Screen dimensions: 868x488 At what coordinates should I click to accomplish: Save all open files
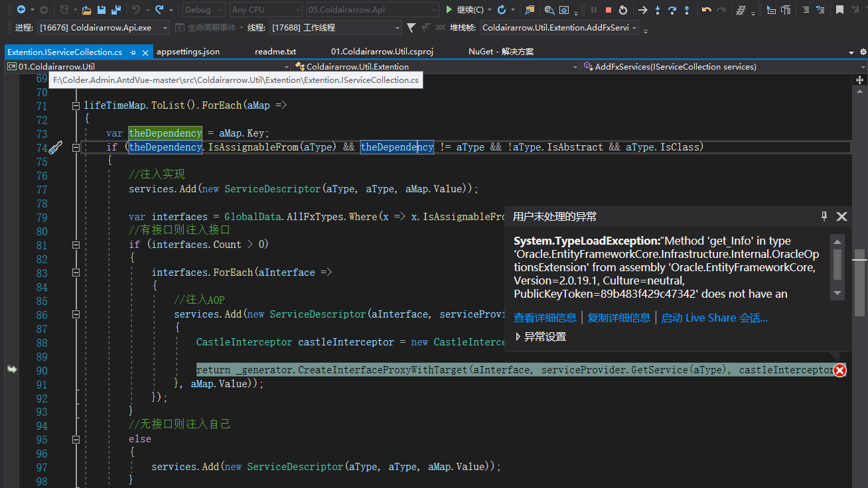point(115,10)
